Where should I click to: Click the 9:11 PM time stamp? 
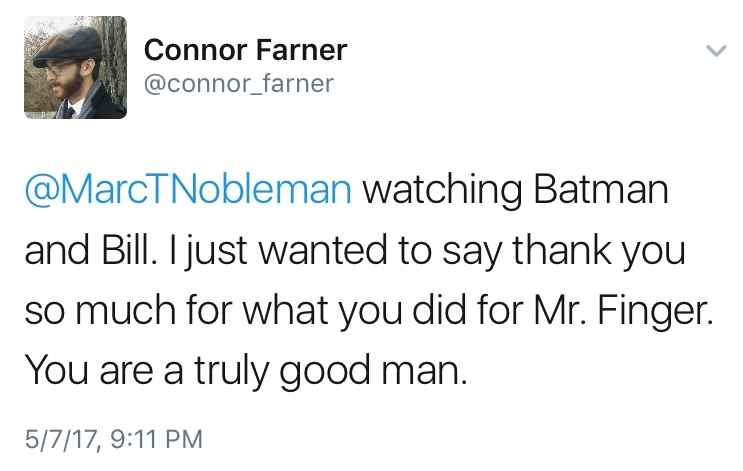point(158,437)
